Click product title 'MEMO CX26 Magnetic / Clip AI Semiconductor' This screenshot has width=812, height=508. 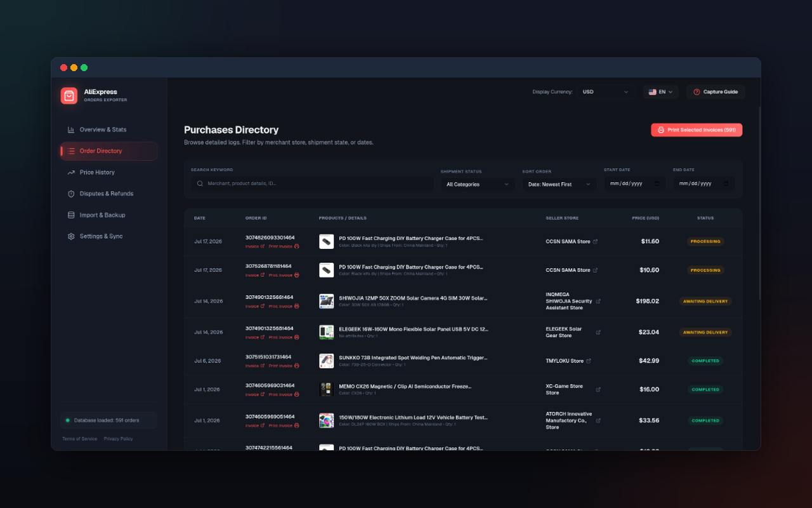pos(405,386)
